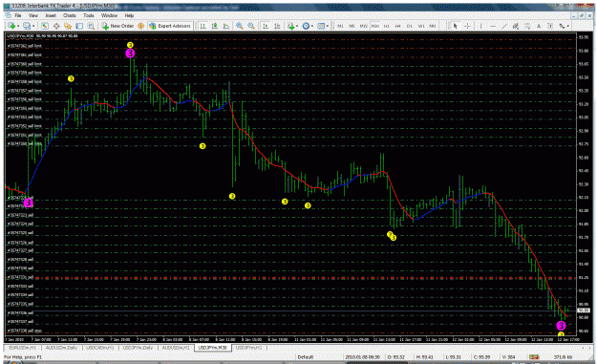Open the View menu
The image size is (597, 364).
click(x=33, y=15)
